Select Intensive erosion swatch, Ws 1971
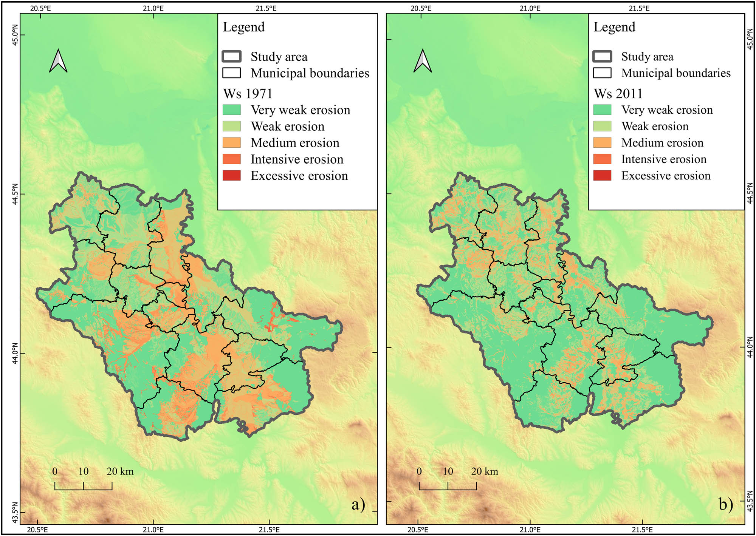This screenshot has width=756, height=536. coord(231,159)
